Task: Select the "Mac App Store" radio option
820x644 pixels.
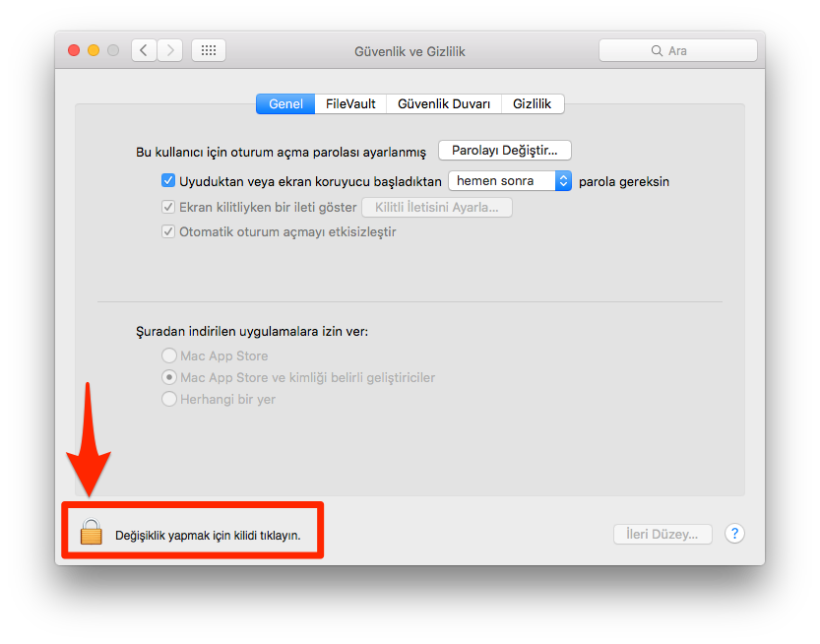Action: point(169,355)
